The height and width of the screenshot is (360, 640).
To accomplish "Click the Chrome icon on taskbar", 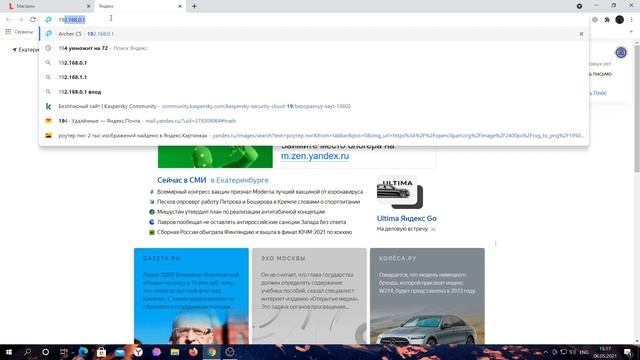I will 211,352.
